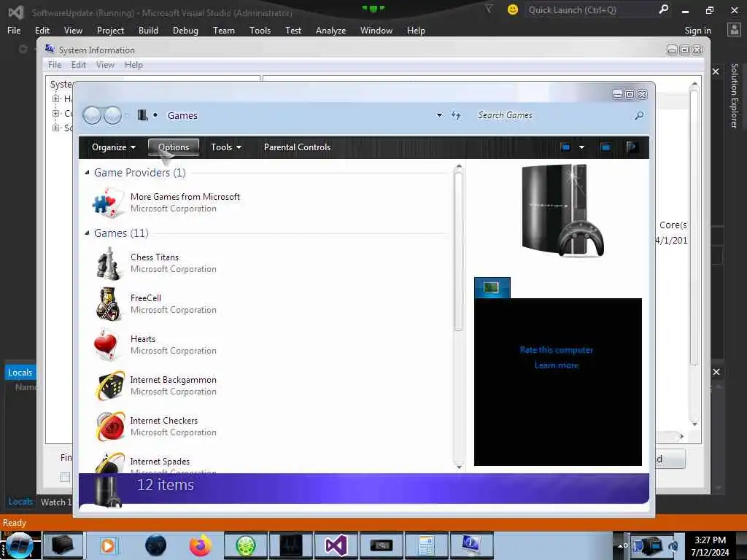Image resolution: width=747 pixels, height=560 pixels.
Task: Open Chess Titans game icon
Action: (x=108, y=262)
